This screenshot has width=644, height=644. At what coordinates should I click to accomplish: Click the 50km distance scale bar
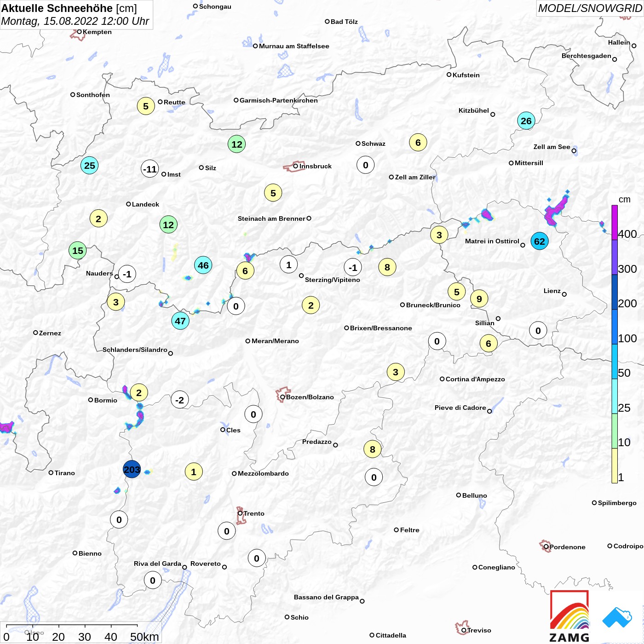point(72,625)
